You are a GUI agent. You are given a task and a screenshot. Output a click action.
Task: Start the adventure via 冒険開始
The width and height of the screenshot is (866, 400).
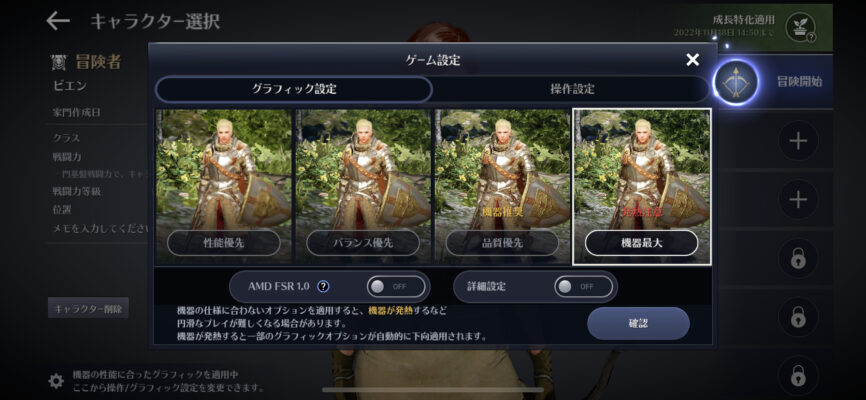(x=799, y=82)
